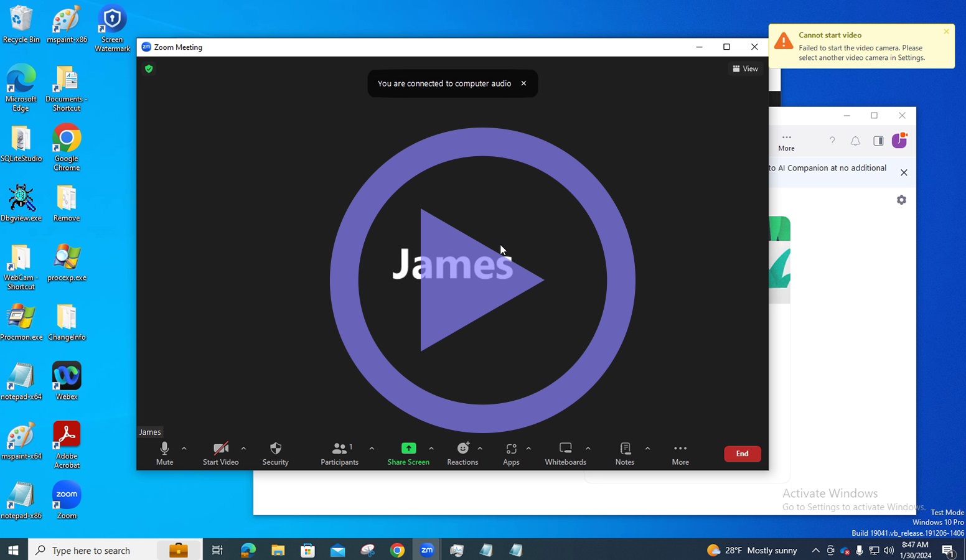This screenshot has width=966, height=560.
Task: Open the settings gear in Zoom window
Action: [x=901, y=200]
